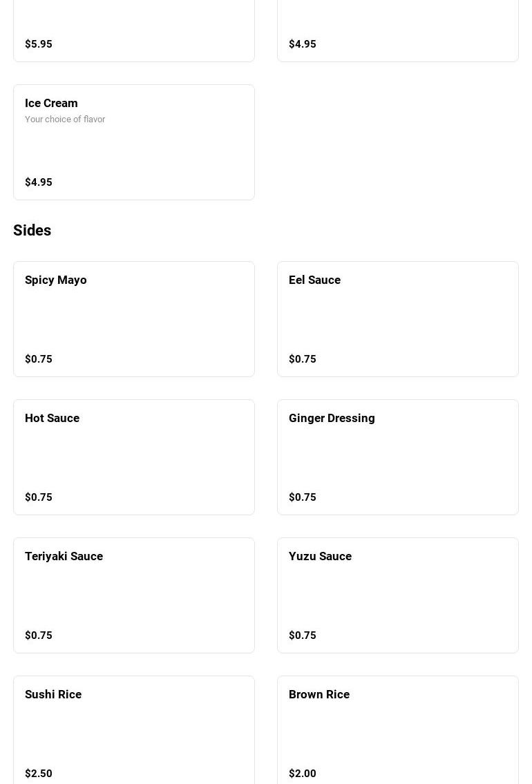This screenshot has height=784, width=532.
Task: Pick the Yuzu Sauce side card
Action: [x=397, y=595]
